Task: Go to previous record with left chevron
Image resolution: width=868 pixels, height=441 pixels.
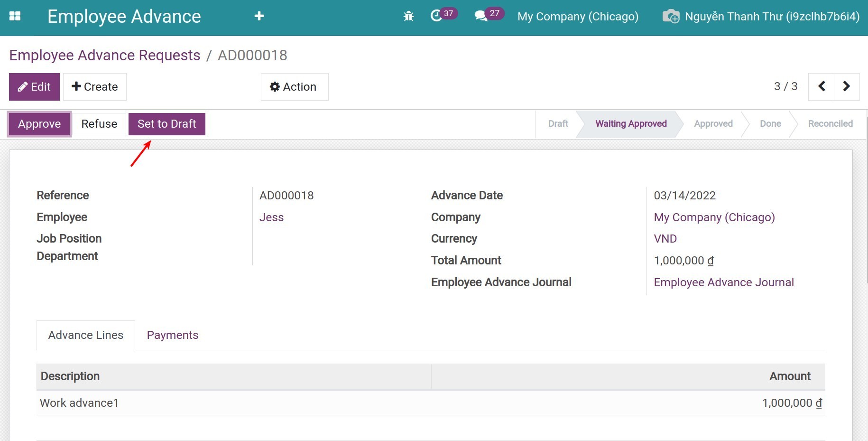Action: pos(822,86)
